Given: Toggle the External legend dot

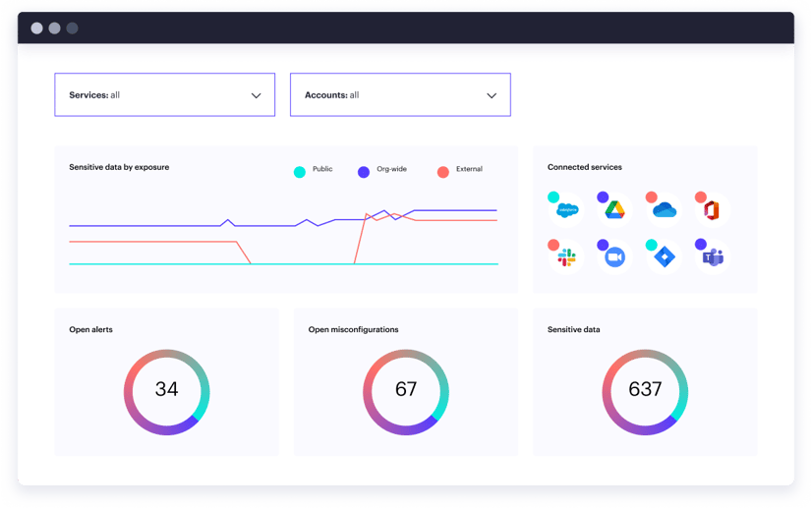Looking at the screenshot, I should 442,172.
